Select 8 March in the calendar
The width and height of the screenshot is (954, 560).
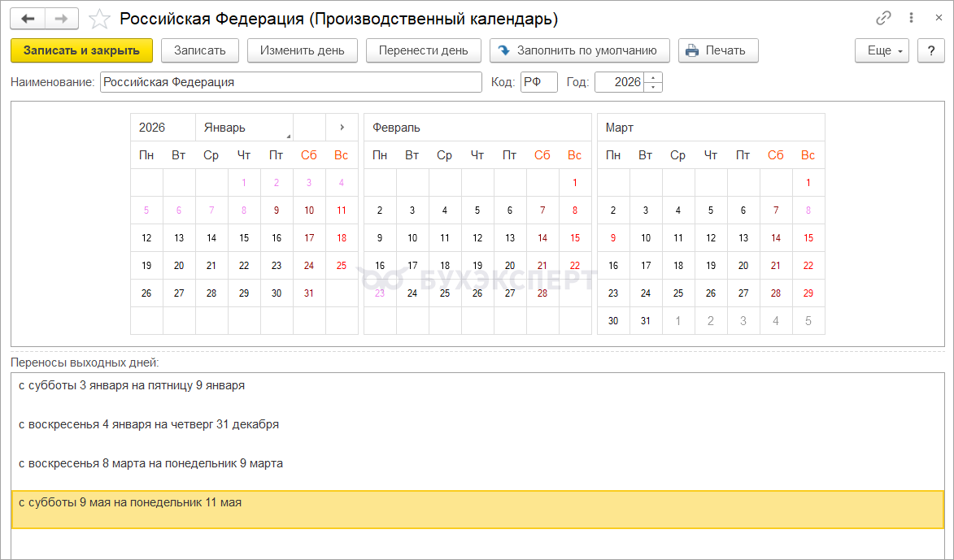tap(808, 211)
